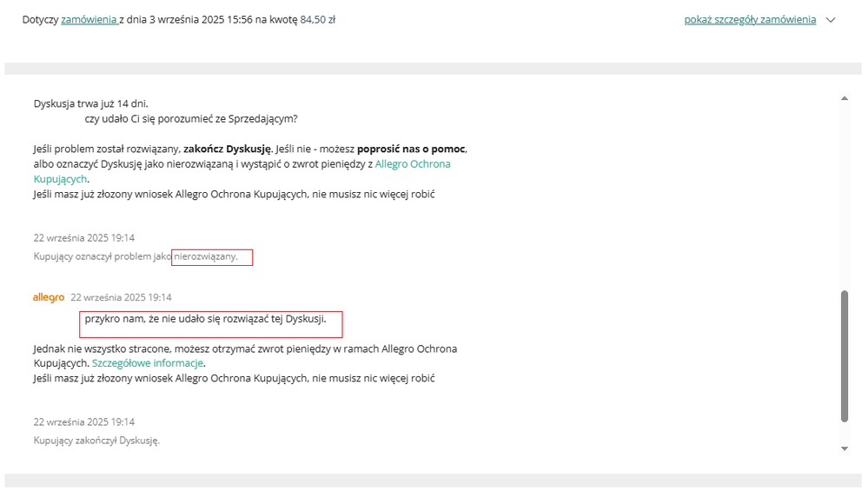868x504 pixels.
Task: Click "pokaż szczegóły zamówienia" link
Action: (x=750, y=19)
